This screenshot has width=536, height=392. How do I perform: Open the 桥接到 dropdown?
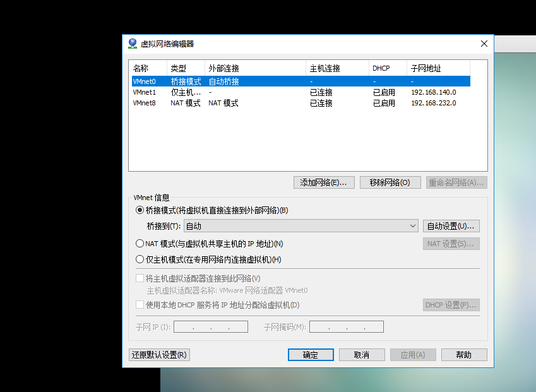tap(301, 226)
